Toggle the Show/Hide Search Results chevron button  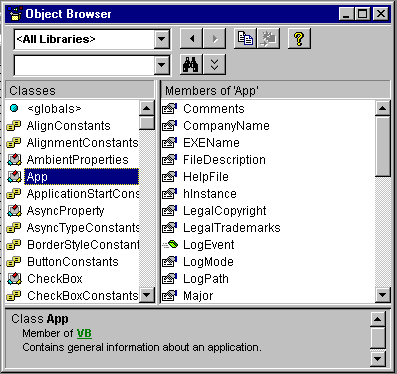(x=214, y=64)
